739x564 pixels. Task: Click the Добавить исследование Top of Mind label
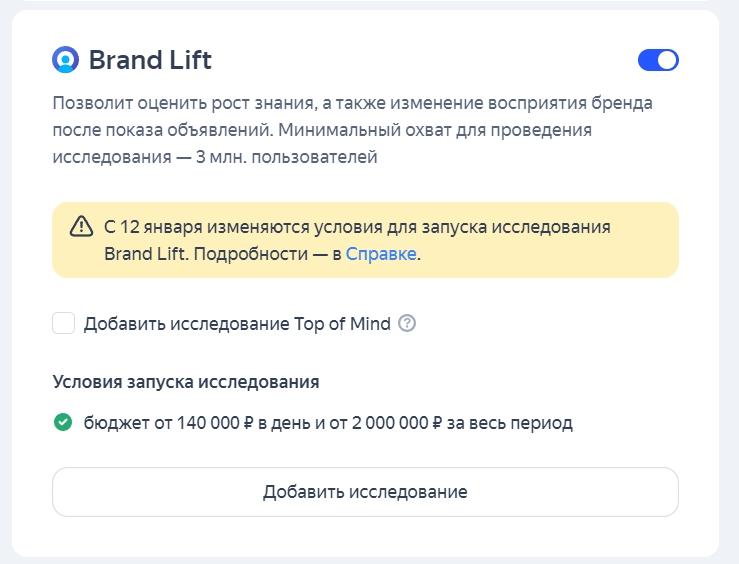pos(237,323)
